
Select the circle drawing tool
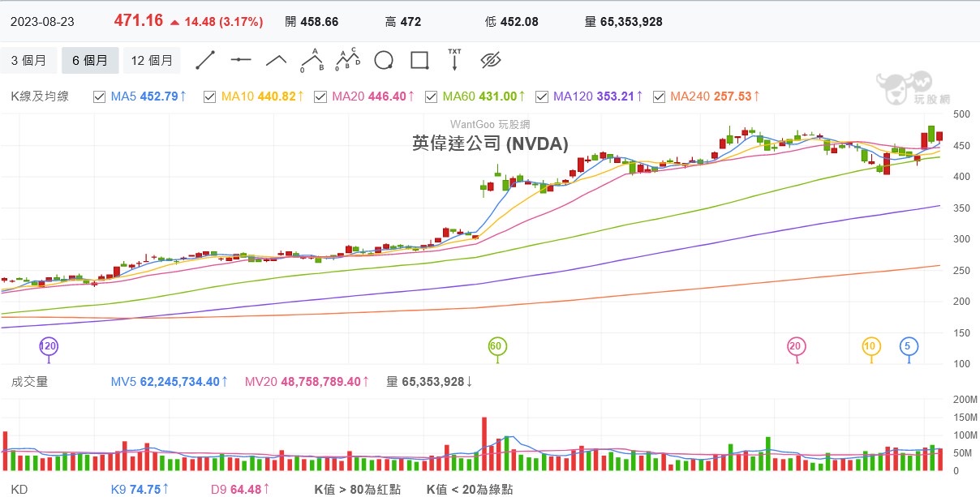pos(384,61)
